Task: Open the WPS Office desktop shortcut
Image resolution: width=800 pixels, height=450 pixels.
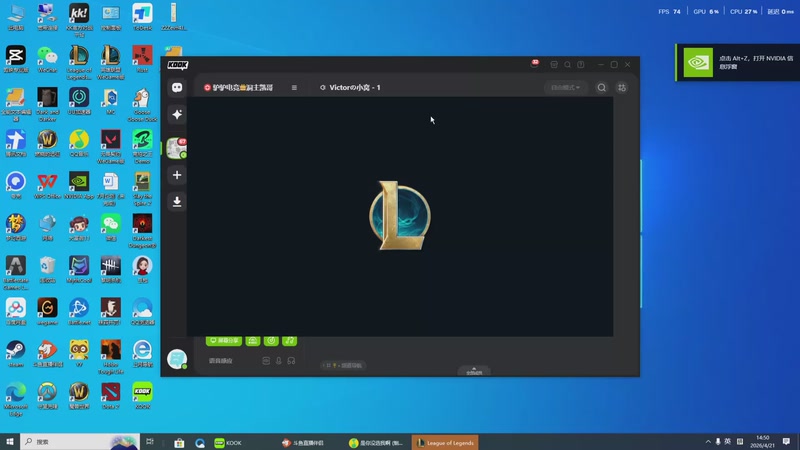Action: click(x=47, y=185)
